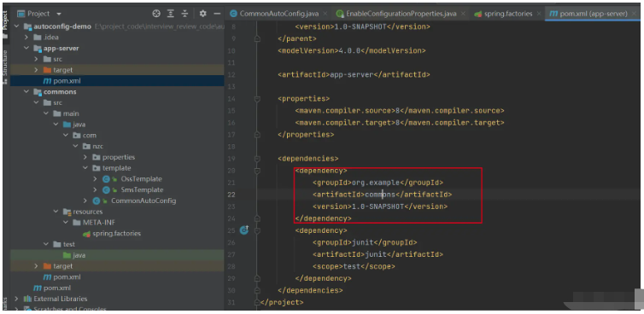Fold the properties block at line 14
Screen dimensions: 644x314
point(258,99)
